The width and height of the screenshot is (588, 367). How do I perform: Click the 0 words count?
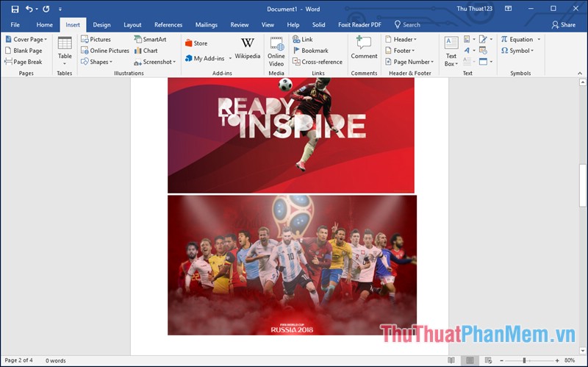click(56, 360)
